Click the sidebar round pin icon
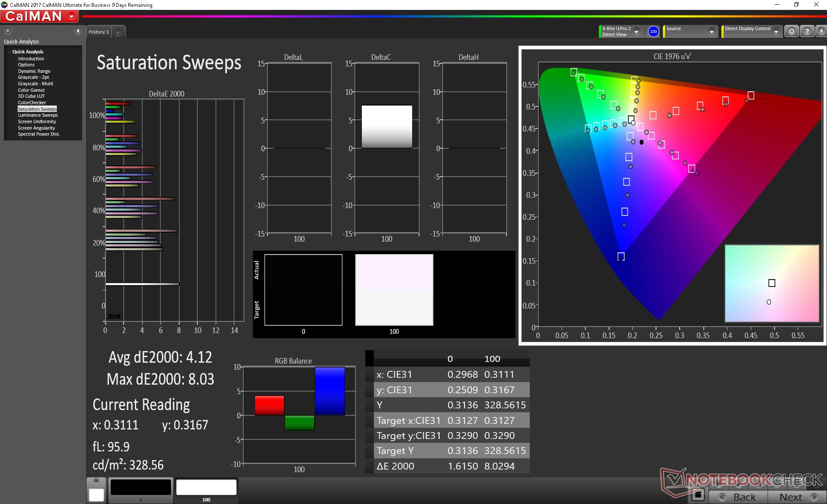The image size is (827, 504). (x=8, y=31)
